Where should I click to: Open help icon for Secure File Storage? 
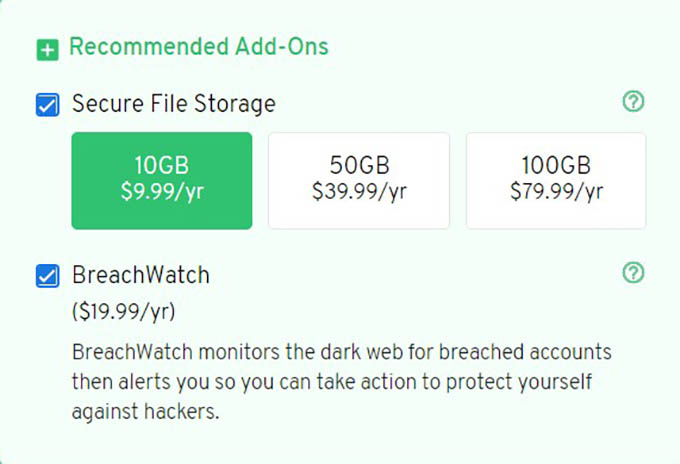tap(633, 101)
